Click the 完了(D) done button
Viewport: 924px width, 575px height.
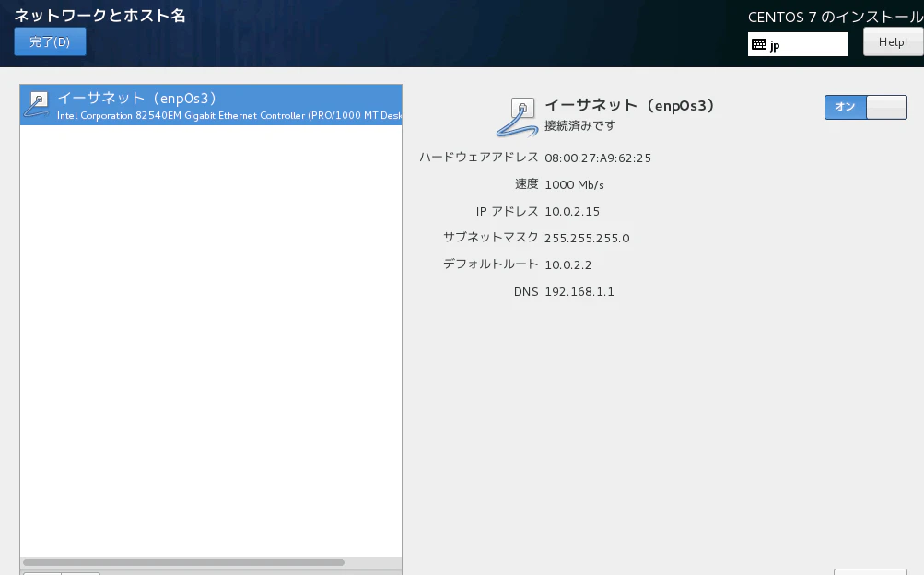pos(50,41)
